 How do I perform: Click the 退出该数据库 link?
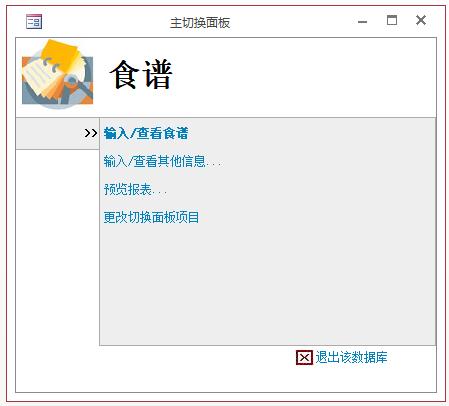click(351, 357)
